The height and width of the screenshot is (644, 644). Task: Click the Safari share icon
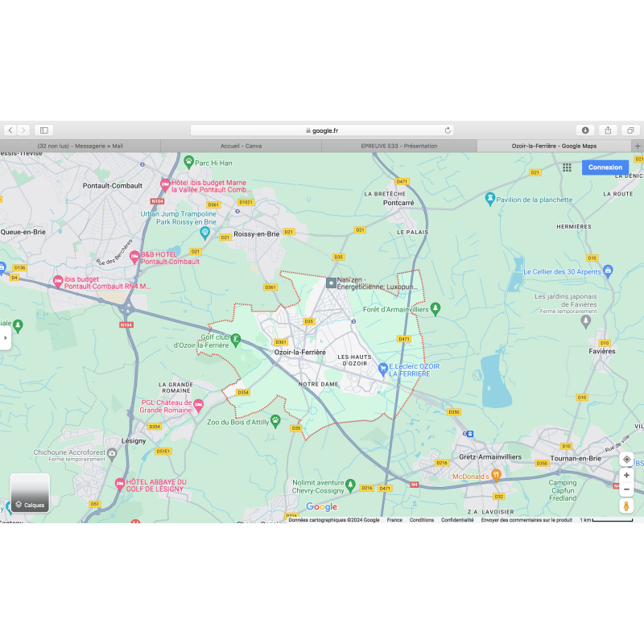point(608,130)
